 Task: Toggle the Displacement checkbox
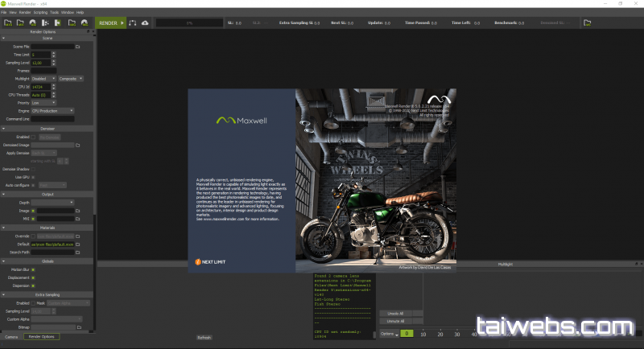pyautogui.click(x=33, y=276)
